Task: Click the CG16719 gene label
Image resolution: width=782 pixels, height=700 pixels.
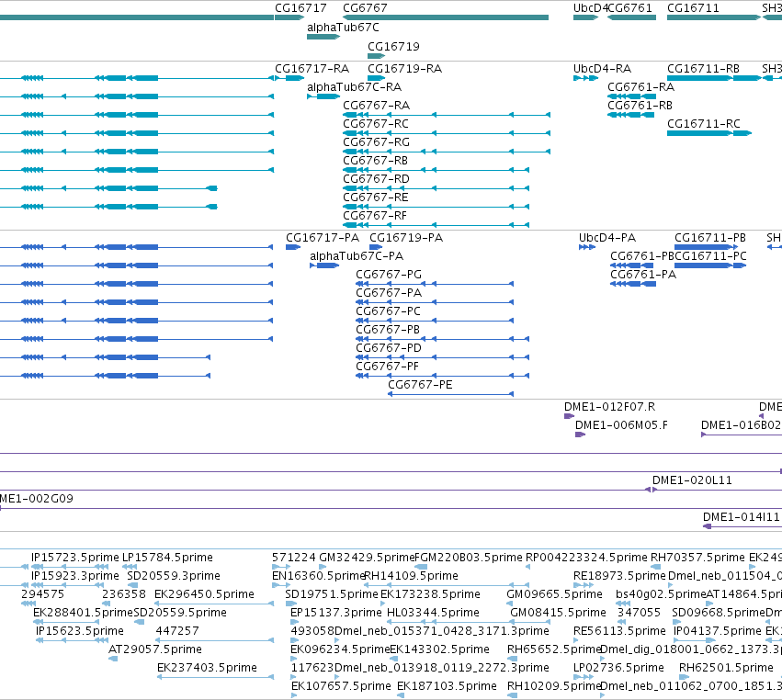Action: (x=393, y=46)
